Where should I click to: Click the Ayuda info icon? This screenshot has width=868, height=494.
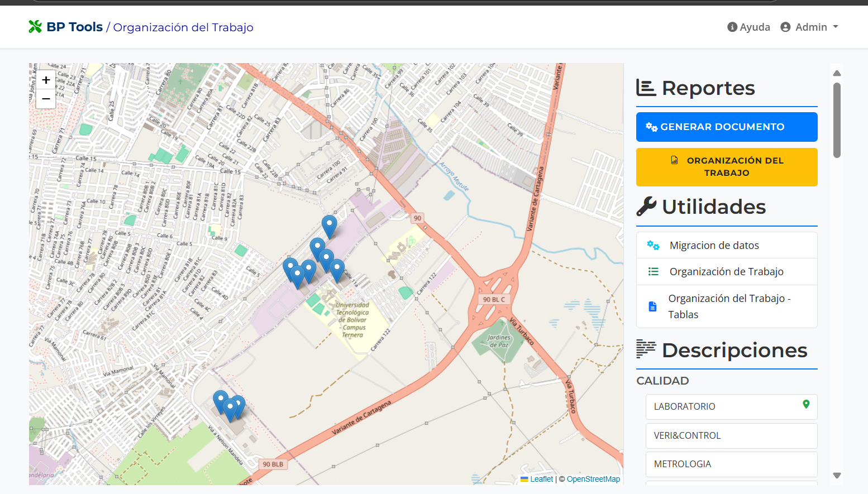click(732, 27)
